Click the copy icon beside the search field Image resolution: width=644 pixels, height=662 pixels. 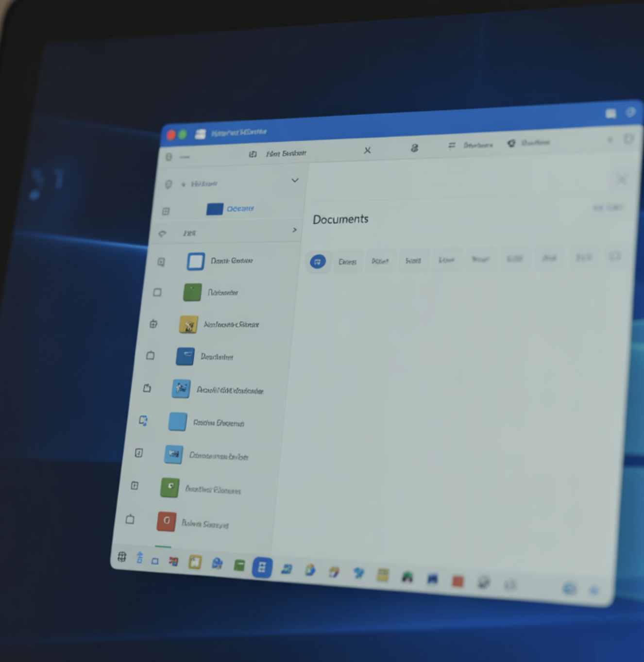(x=253, y=153)
